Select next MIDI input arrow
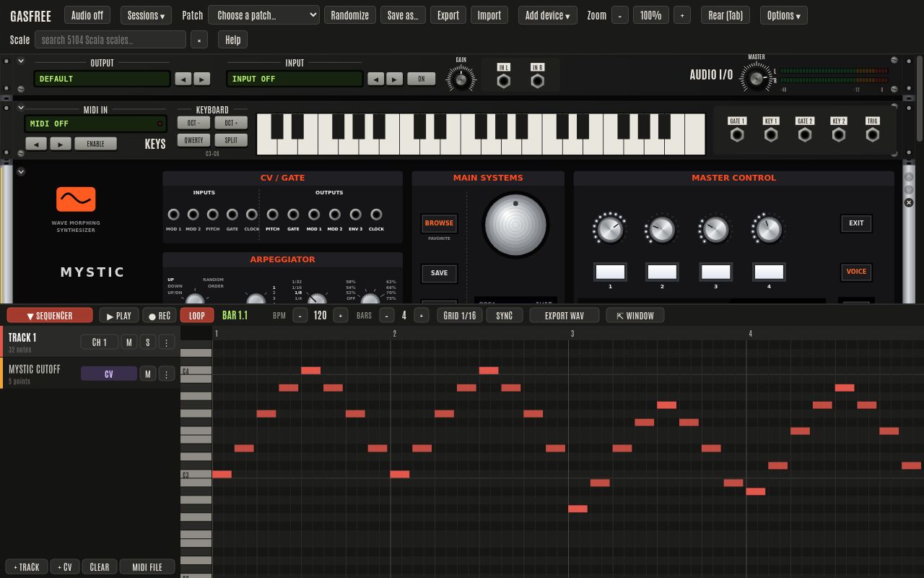Screen dimensions: 924x578 [x=61, y=144]
